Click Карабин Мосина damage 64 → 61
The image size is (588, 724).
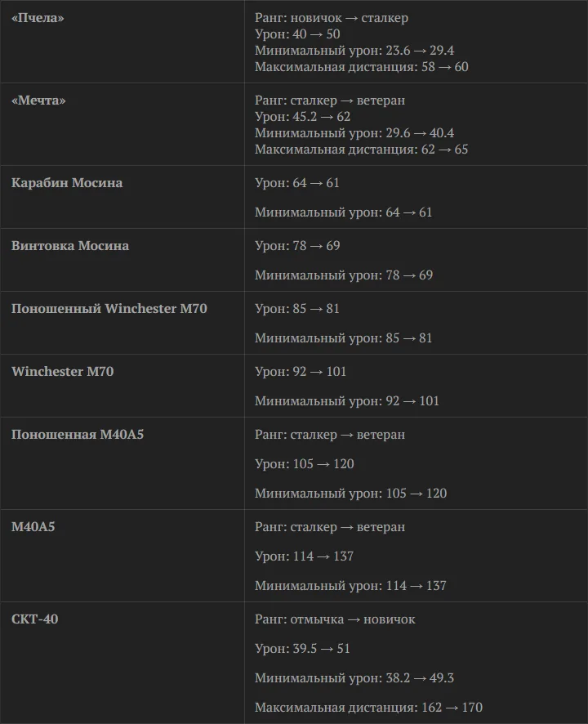point(297,183)
